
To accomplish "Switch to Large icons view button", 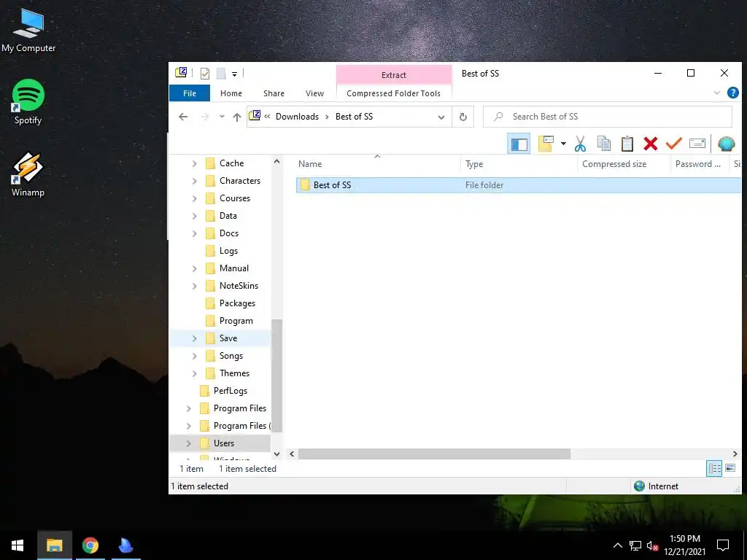I will coord(729,469).
